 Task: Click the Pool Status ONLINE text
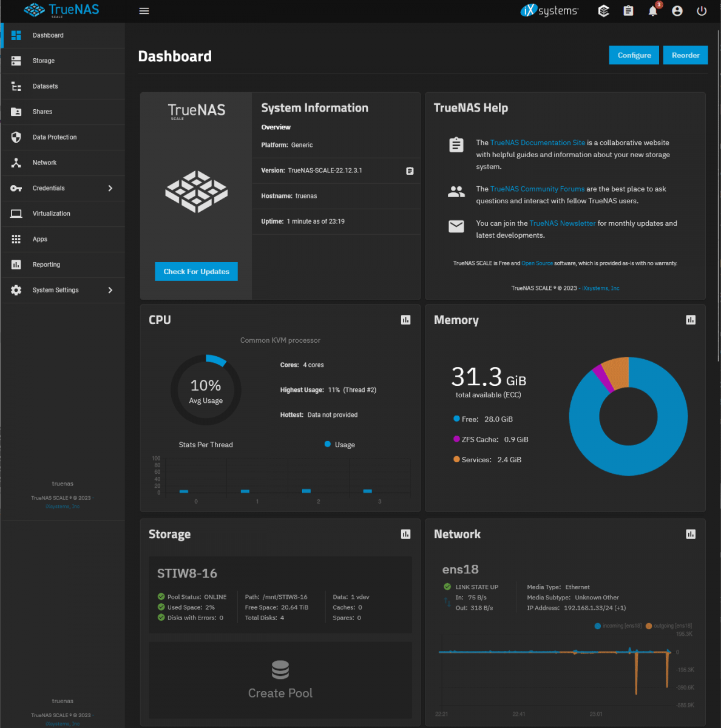197,597
